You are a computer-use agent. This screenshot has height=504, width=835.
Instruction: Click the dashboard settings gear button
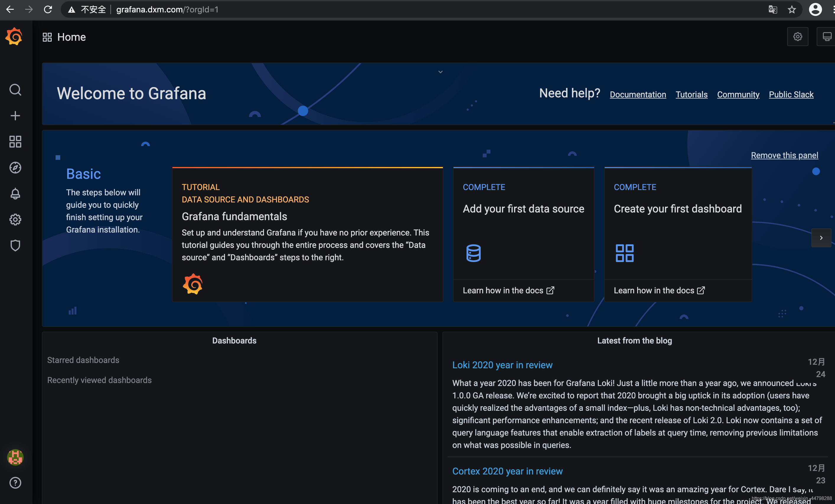pos(798,37)
